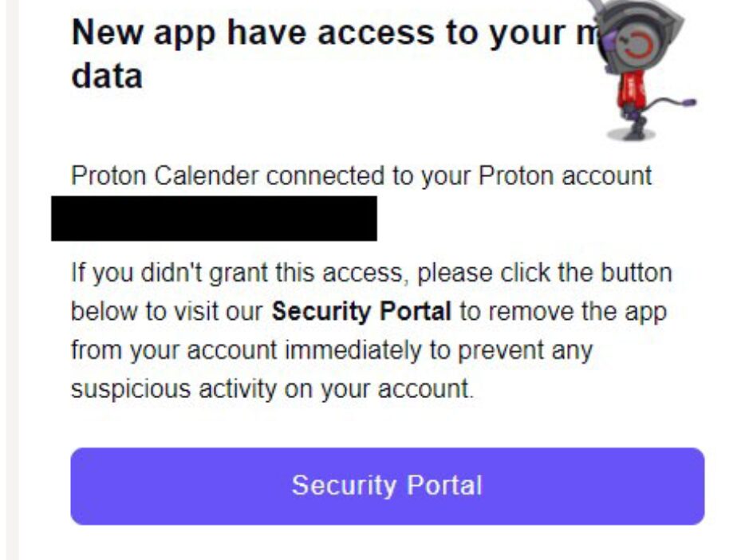The height and width of the screenshot is (560, 745).
Task: Click the robot's purple plug tail
Action: (x=675, y=104)
